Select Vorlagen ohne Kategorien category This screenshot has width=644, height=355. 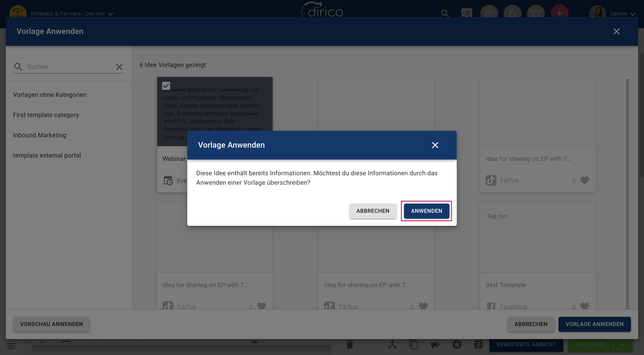pyautogui.click(x=50, y=95)
